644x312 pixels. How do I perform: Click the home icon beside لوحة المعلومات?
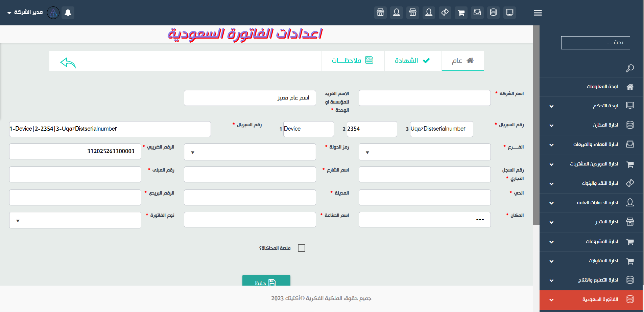click(x=630, y=87)
